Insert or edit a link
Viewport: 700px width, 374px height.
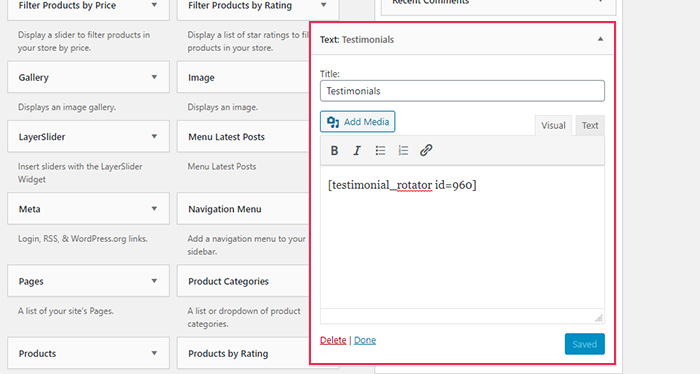426,150
